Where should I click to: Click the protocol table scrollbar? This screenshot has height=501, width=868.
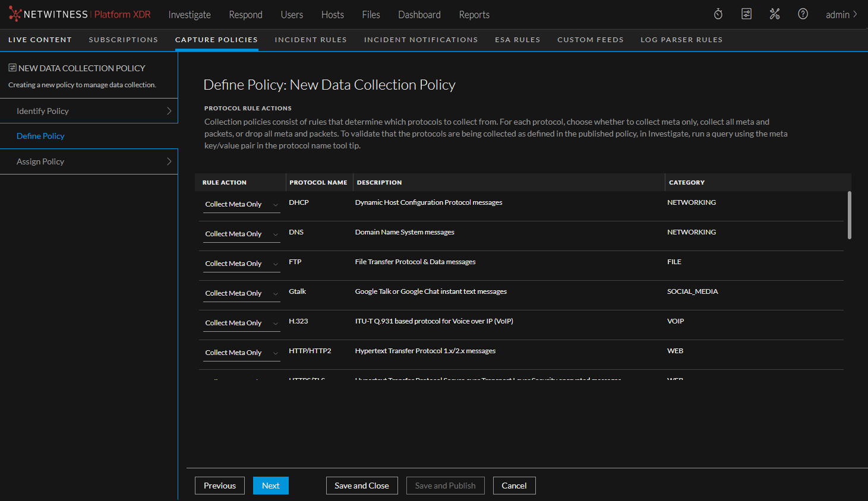[850, 217]
